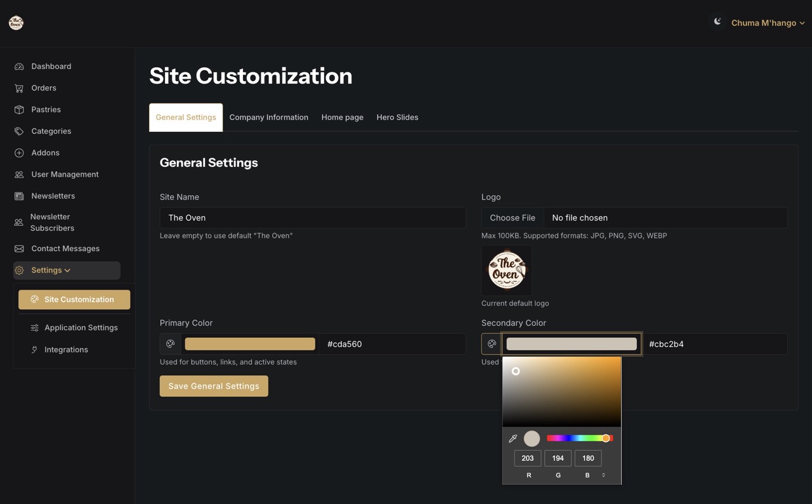Open Application Settings in the sidebar

(81, 328)
